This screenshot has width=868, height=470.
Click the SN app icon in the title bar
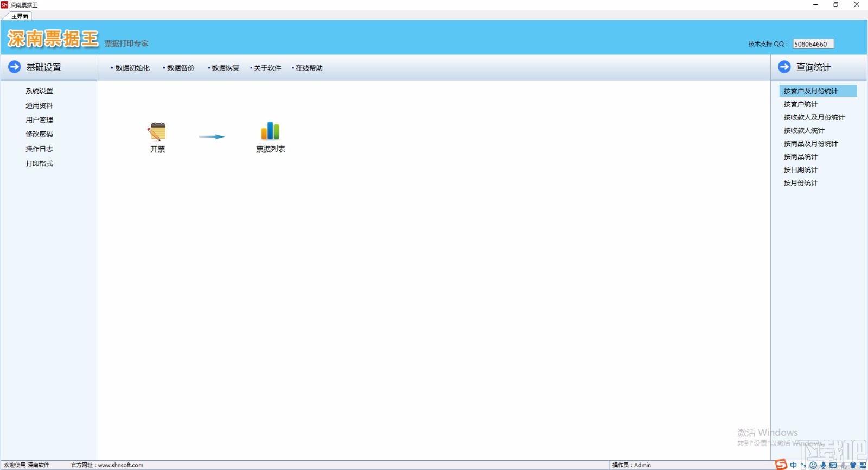pos(4,5)
